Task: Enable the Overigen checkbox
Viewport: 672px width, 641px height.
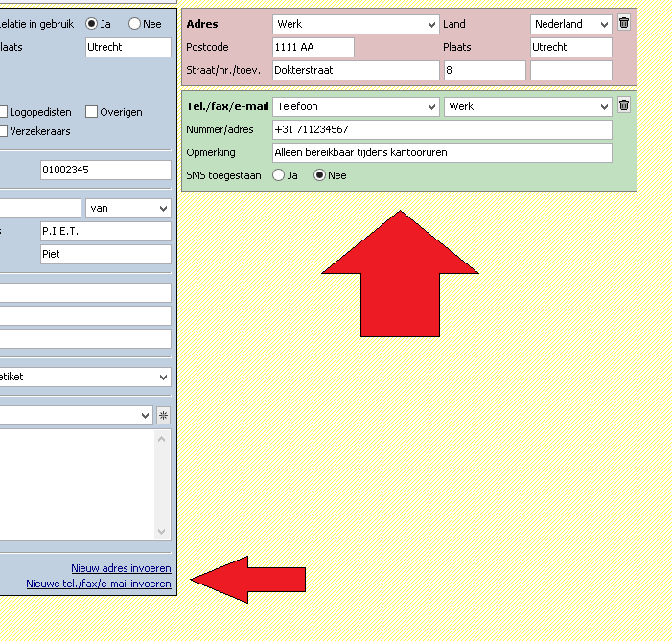Action: click(92, 112)
